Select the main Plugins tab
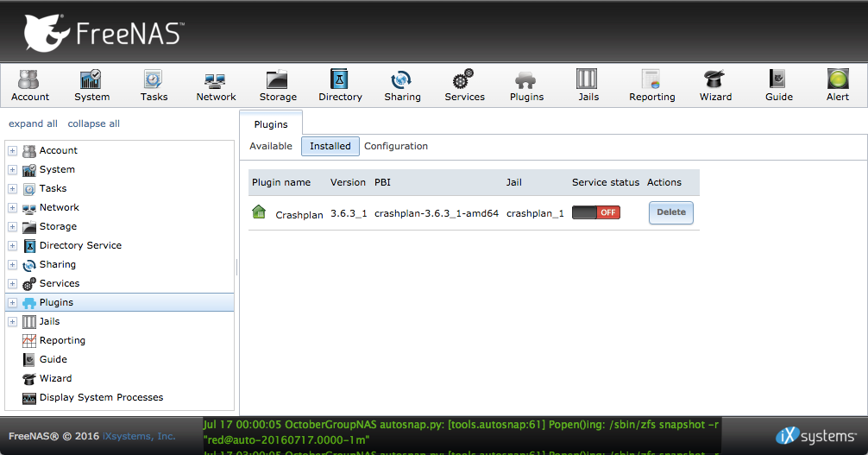Viewport: 868px width, 455px height. click(271, 124)
